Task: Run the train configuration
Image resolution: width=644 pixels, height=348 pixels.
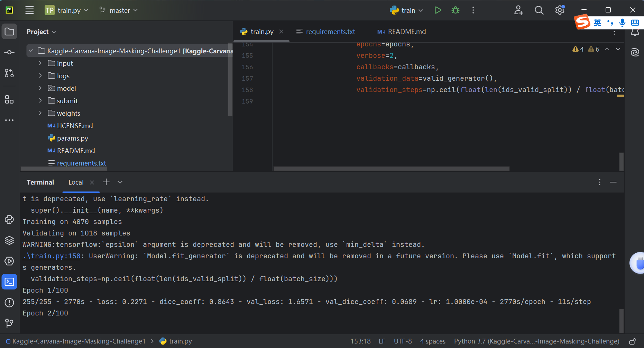Action: (x=438, y=10)
